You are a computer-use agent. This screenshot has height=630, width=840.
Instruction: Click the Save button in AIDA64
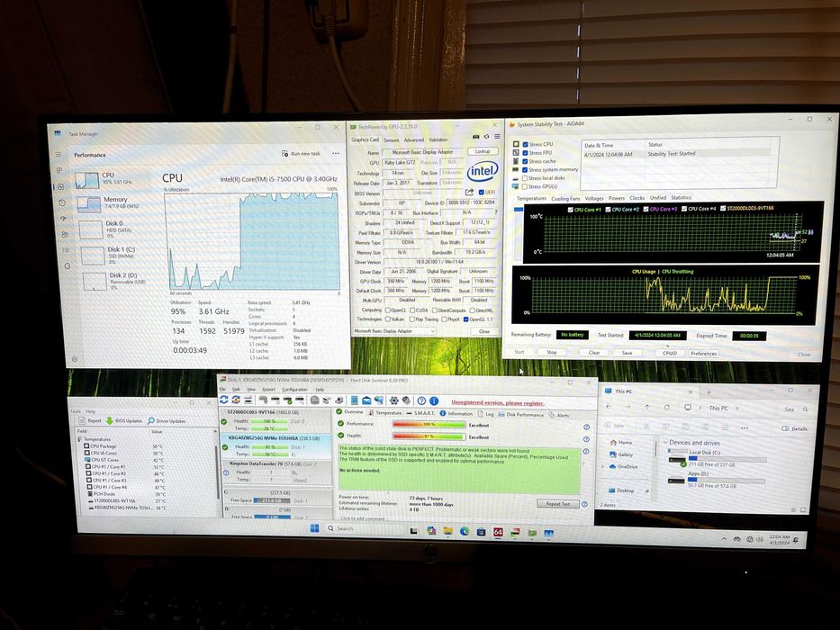(x=627, y=353)
